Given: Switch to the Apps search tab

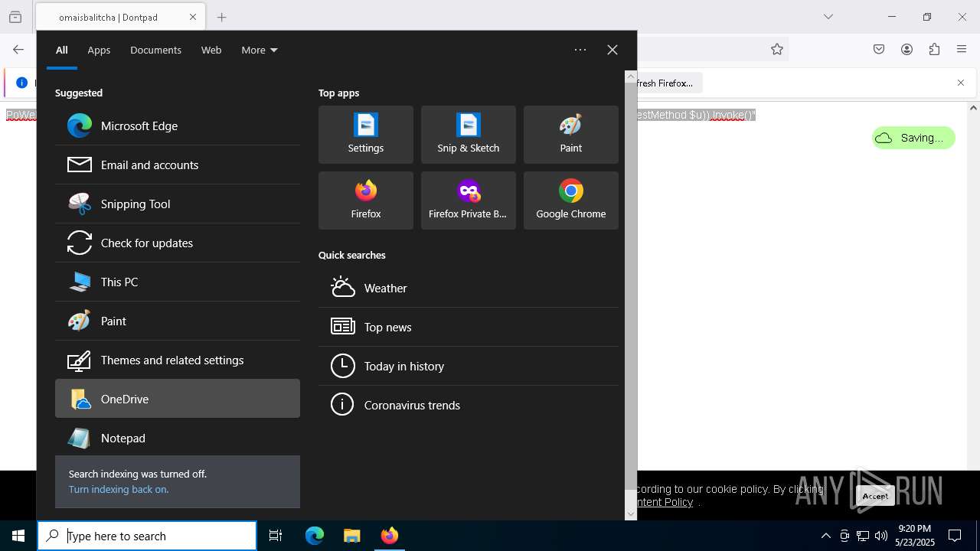Looking at the screenshot, I should [99, 50].
